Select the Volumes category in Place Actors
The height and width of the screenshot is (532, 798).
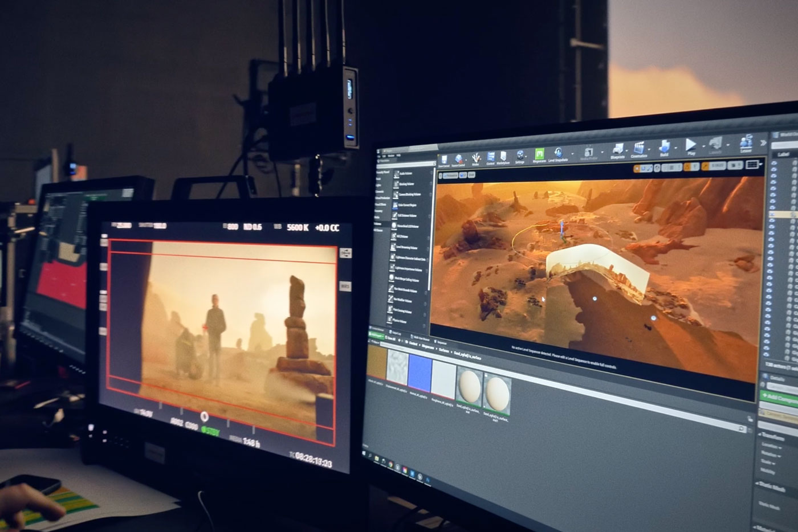tap(378, 224)
